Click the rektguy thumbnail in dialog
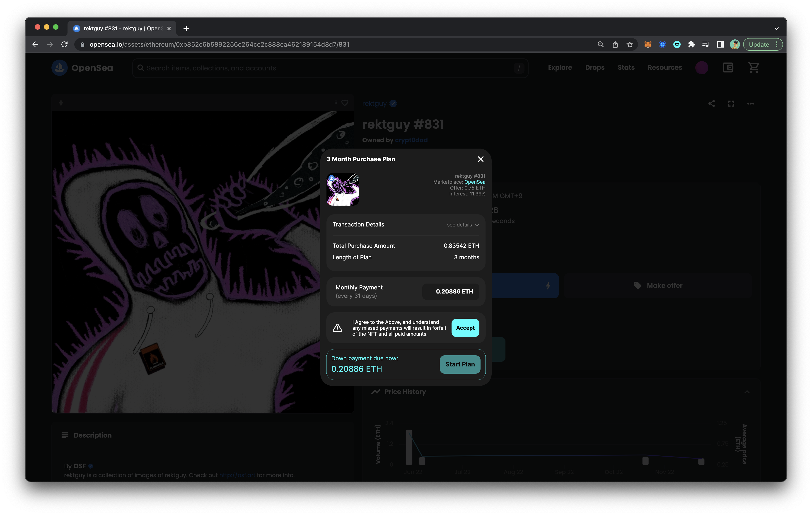The height and width of the screenshot is (515, 812). pos(343,189)
